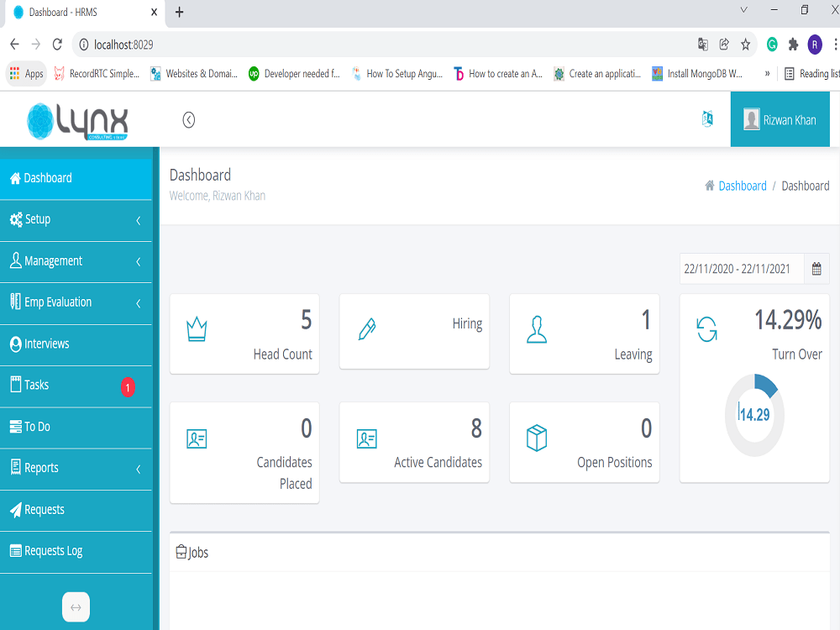840x630 pixels.
Task: Open the calendar picker icon
Action: point(816,269)
